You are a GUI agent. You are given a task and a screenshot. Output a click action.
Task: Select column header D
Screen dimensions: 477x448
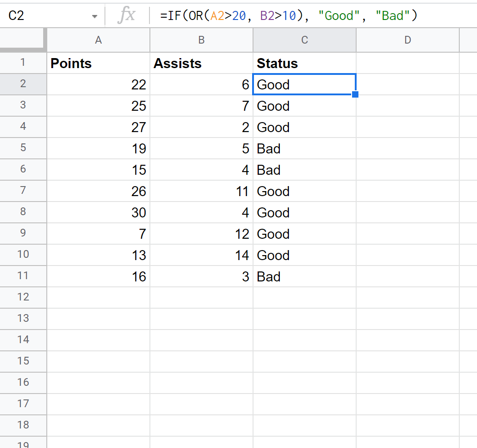(407, 40)
